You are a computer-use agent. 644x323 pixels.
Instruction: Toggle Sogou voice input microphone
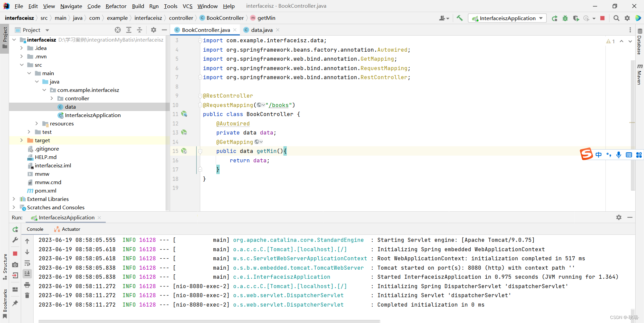pos(619,155)
